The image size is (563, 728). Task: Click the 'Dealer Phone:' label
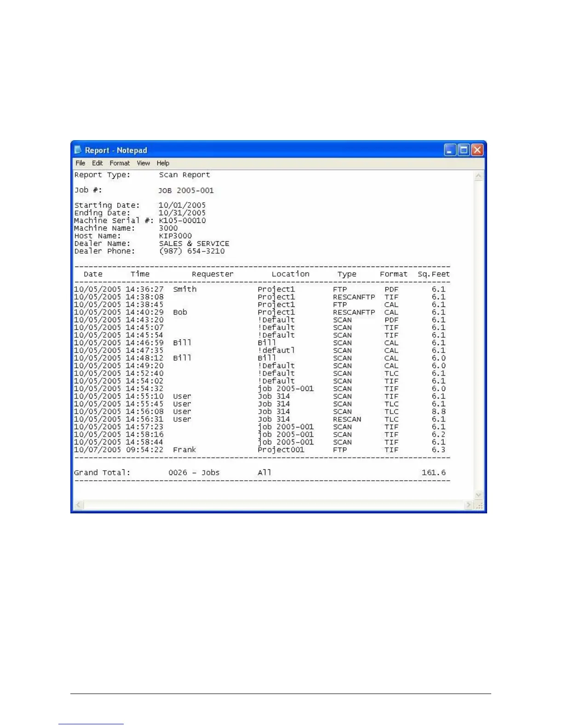[104, 251]
